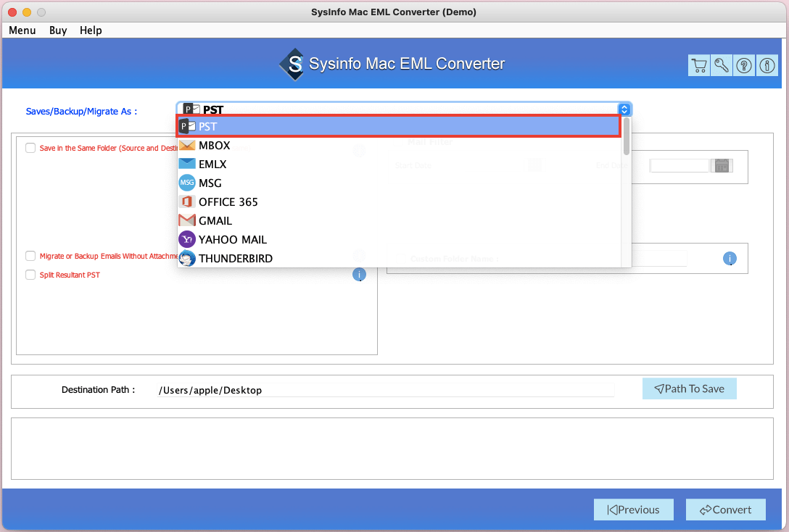Open the question mark help icon

pyautogui.click(x=744, y=65)
